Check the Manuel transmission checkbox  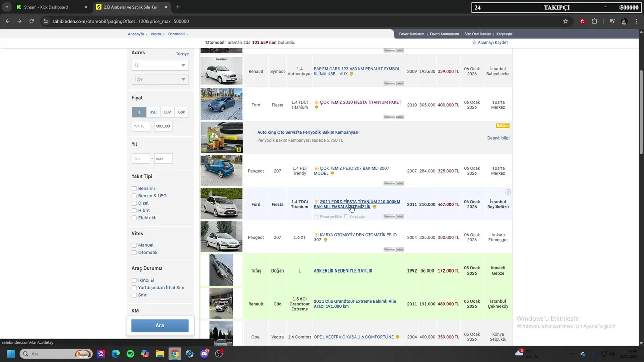click(134, 245)
